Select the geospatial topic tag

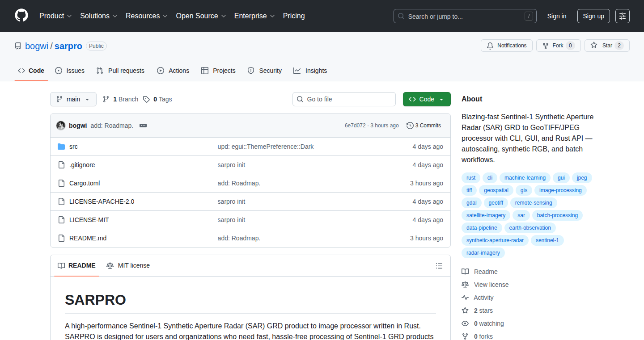(496, 190)
